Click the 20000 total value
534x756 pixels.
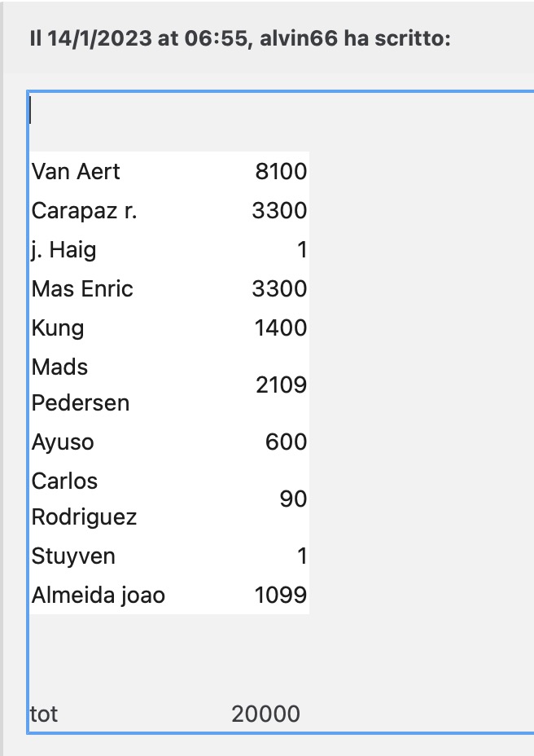coord(266,714)
